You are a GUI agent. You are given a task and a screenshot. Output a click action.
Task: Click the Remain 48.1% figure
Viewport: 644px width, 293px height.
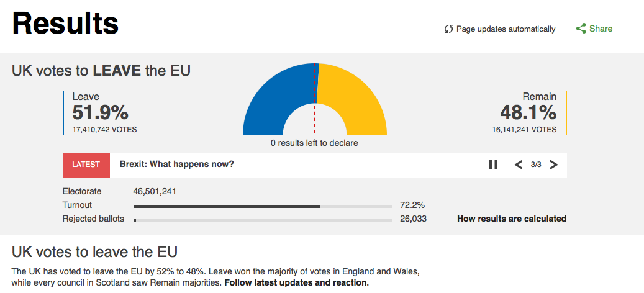[528, 112]
